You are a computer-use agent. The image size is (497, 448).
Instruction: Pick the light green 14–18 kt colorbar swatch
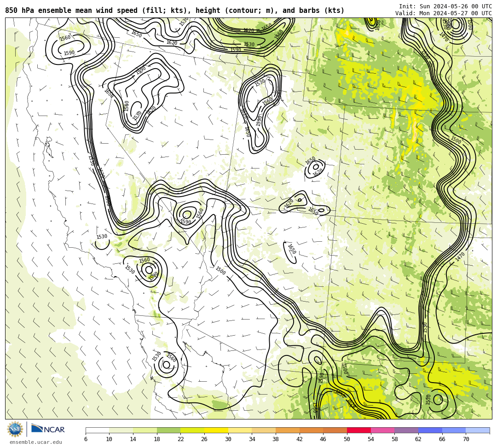145,430
